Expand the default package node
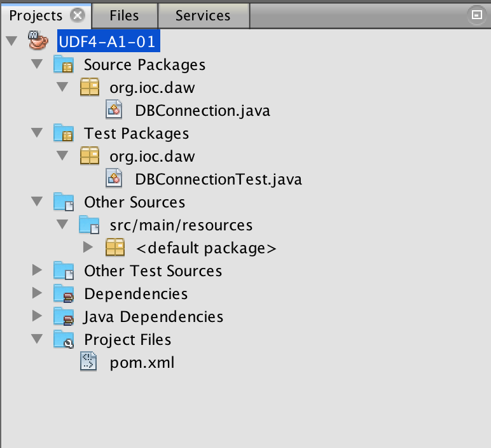Screen dimensions: 491x448 click(x=88, y=247)
